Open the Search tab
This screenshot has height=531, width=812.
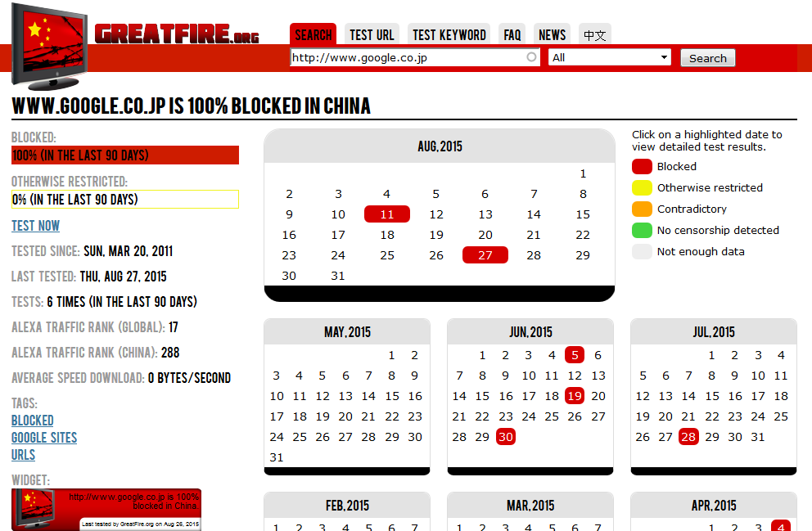point(314,34)
